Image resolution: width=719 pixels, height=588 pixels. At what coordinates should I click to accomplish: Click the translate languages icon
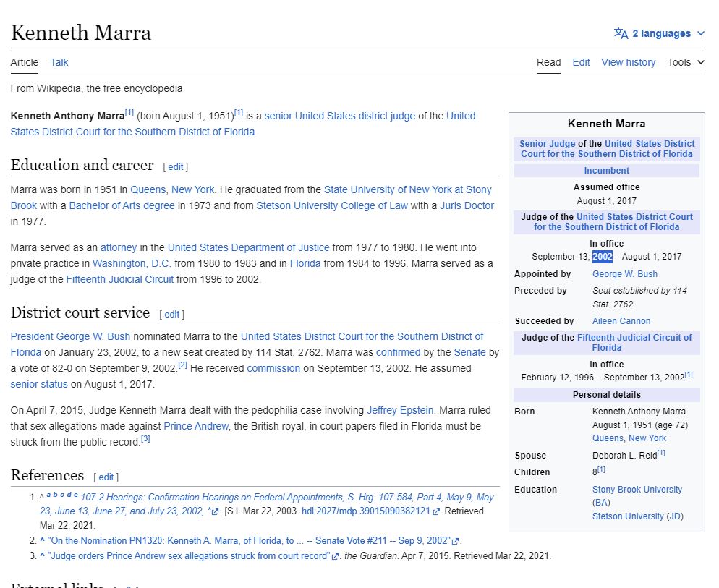(621, 33)
